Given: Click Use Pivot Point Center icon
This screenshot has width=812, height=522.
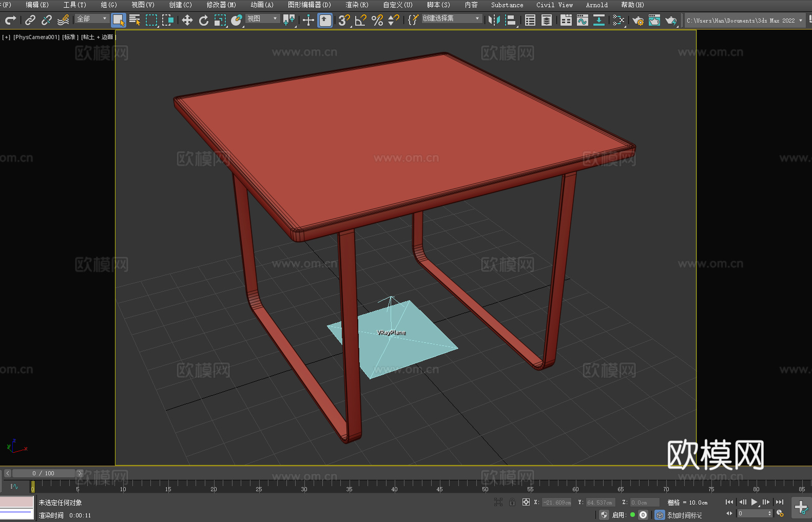Looking at the screenshot, I should click(x=289, y=20).
